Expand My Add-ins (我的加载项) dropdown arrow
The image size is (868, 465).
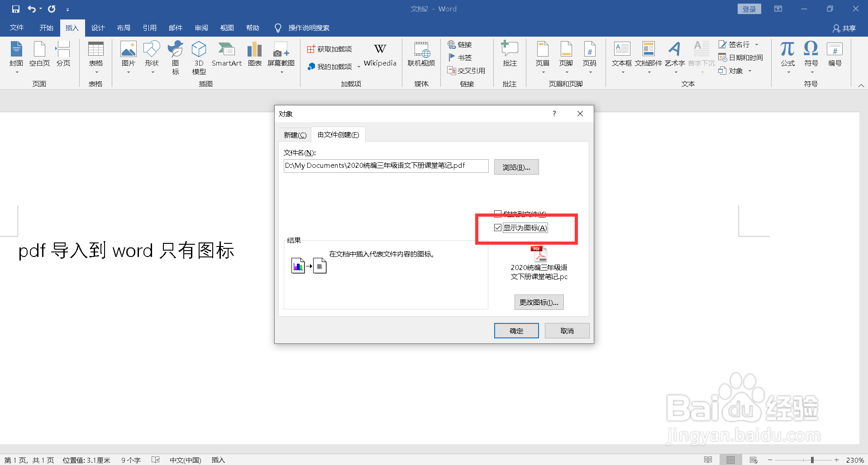click(359, 67)
